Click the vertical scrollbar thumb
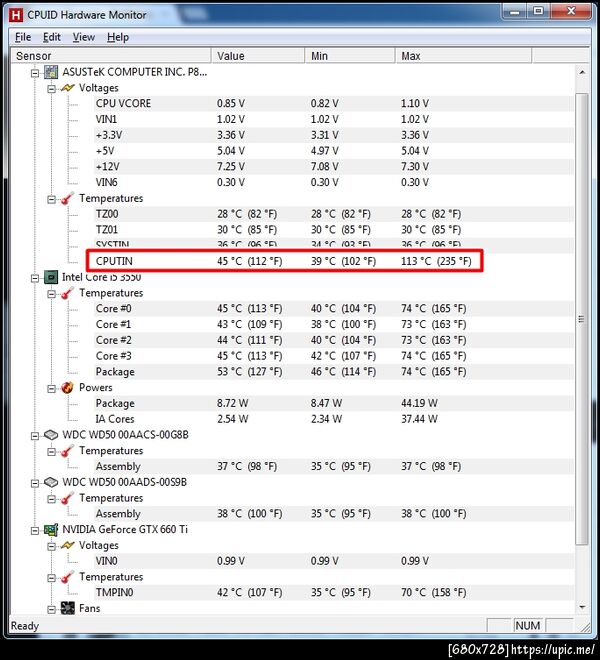The height and width of the screenshot is (660, 600). 582,319
